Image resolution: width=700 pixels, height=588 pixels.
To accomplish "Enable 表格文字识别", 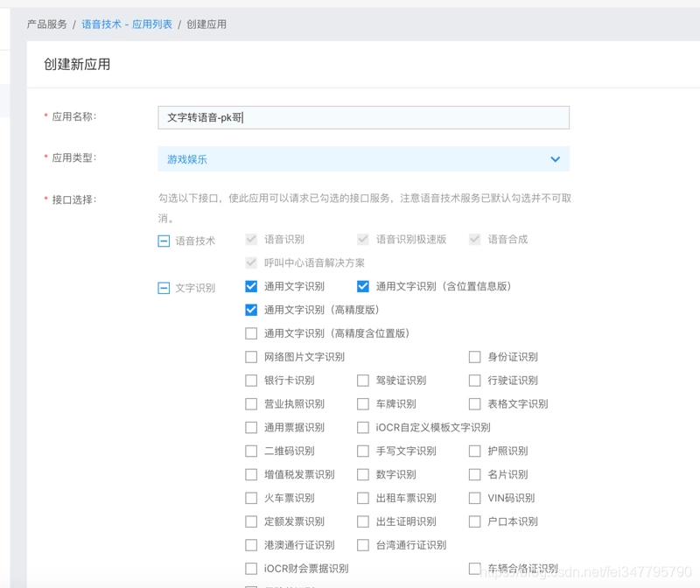I will coord(472,404).
